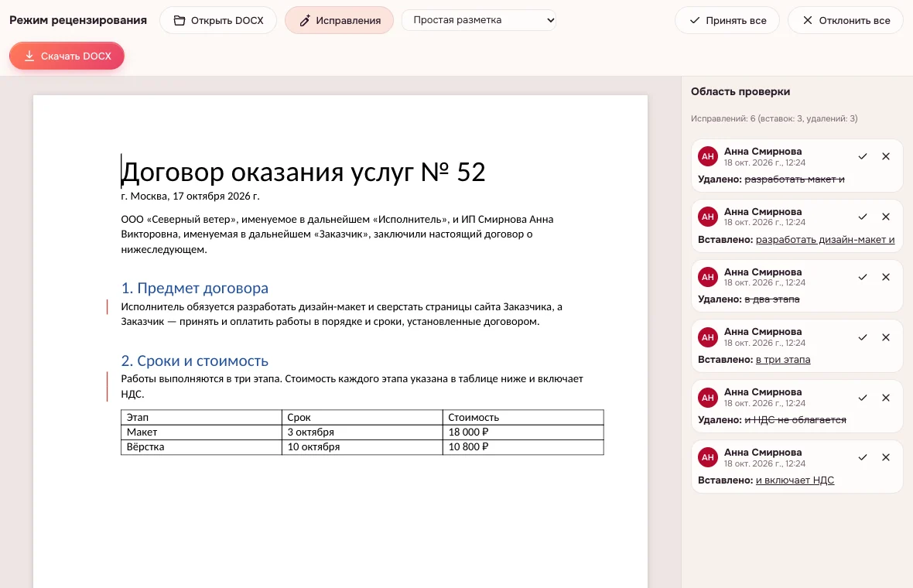Reject the deletion «разработать макет и»
The height and width of the screenshot is (588, 913).
click(x=886, y=156)
